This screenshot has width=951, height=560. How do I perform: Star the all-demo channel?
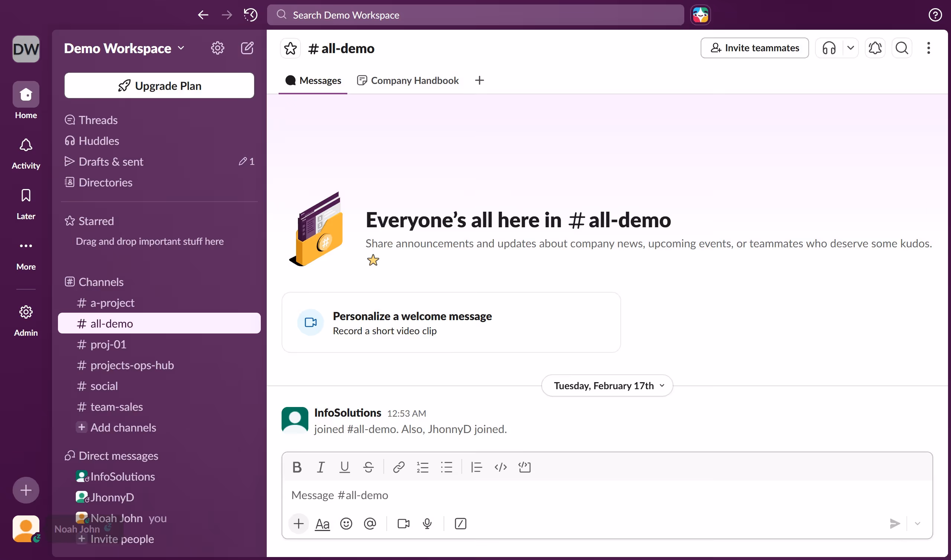click(x=290, y=48)
